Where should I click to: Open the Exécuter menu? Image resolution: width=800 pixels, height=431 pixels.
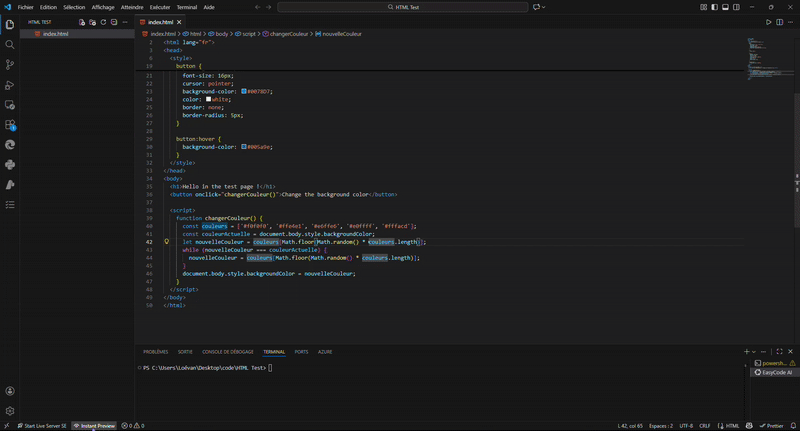[x=160, y=7]
